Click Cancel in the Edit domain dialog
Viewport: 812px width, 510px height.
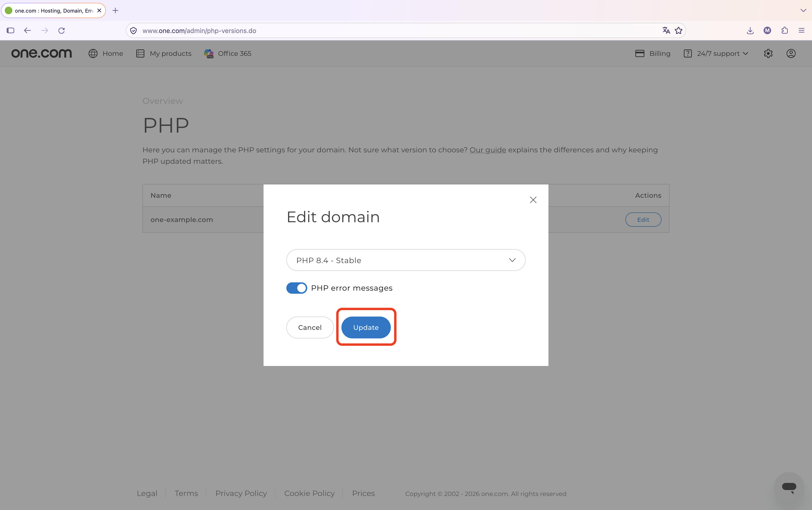(x=310, y=327)
